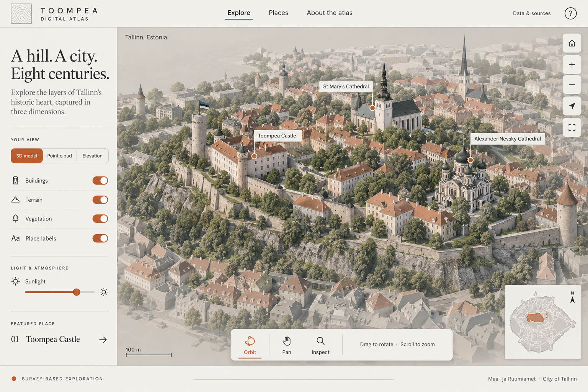Click the 100 m scale bar label
Viewport: 588px width, 392px height.
click(133, 350)
